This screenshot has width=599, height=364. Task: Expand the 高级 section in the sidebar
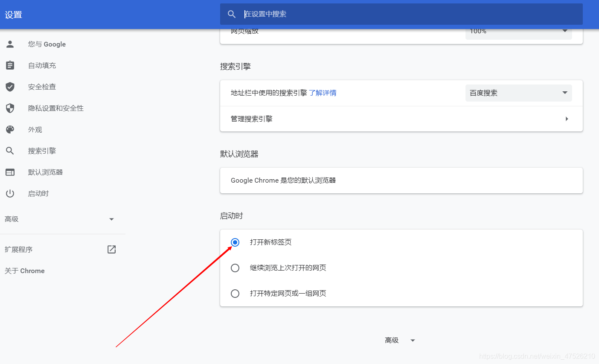pyautogui.click(x=111, y=219)
